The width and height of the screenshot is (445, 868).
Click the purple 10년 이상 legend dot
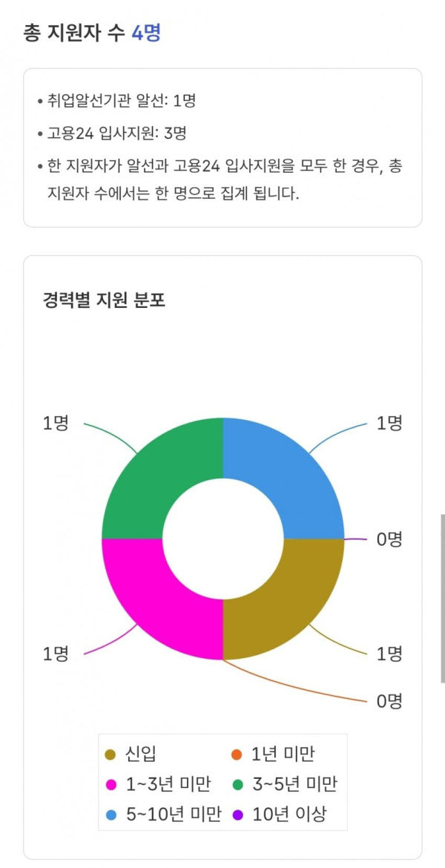pyautogui.click(x=237, y=815)
